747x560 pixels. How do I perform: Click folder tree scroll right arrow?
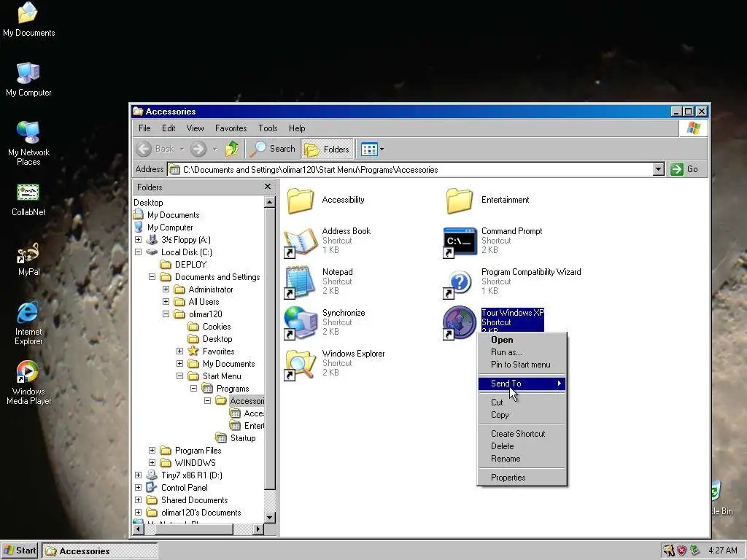(258, 529)
